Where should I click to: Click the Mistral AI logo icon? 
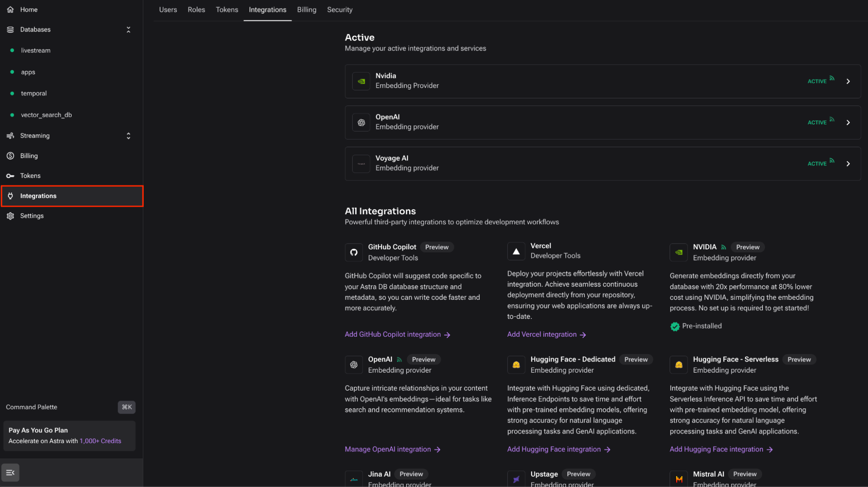click(679, 479)
